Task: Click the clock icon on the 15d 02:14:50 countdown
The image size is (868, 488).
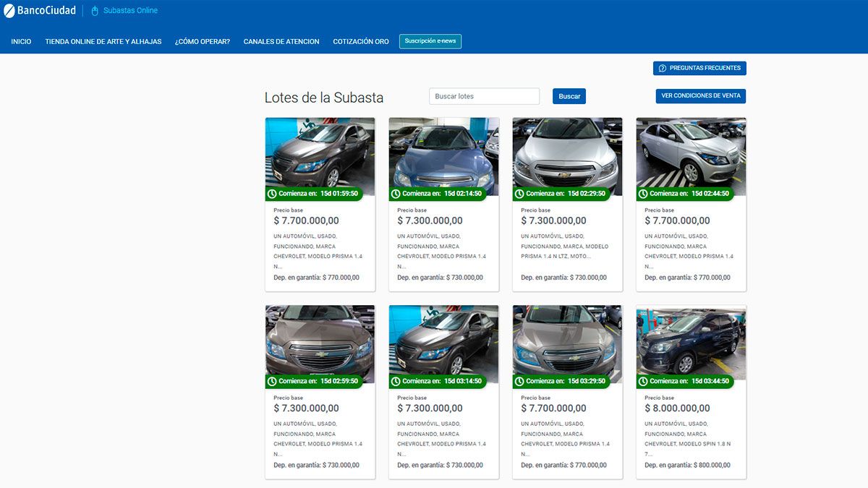Action: point(396,193)
